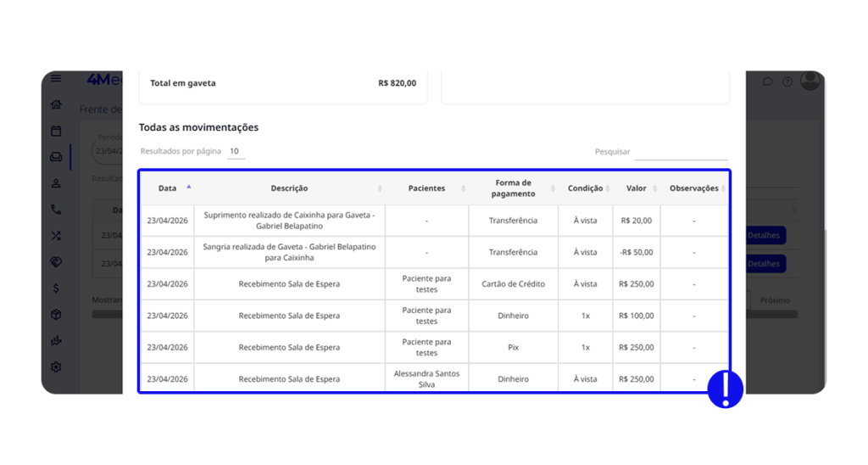Click the Pesquisar search field
This screenshot has height=465, width=868.
681,153
